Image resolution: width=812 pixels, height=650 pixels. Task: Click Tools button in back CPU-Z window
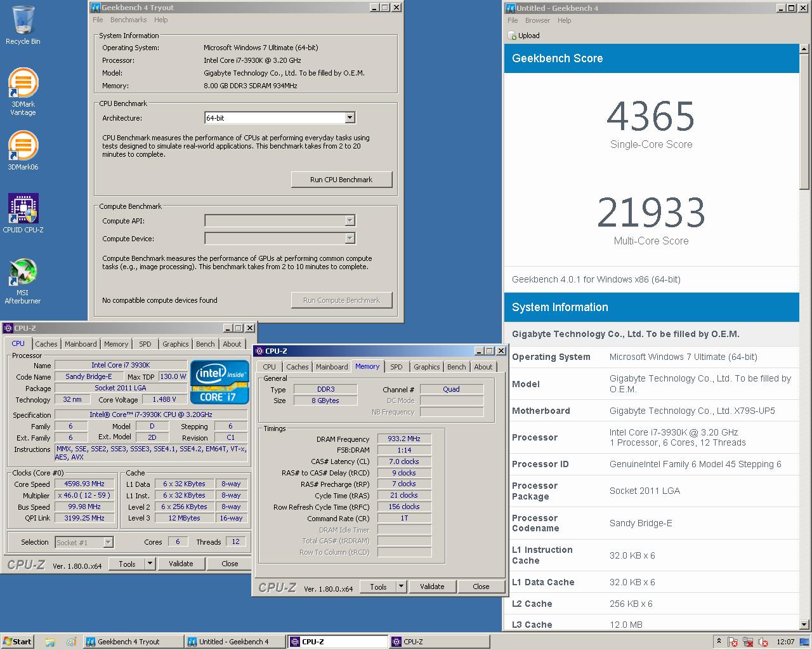click(x=127, y=564)
